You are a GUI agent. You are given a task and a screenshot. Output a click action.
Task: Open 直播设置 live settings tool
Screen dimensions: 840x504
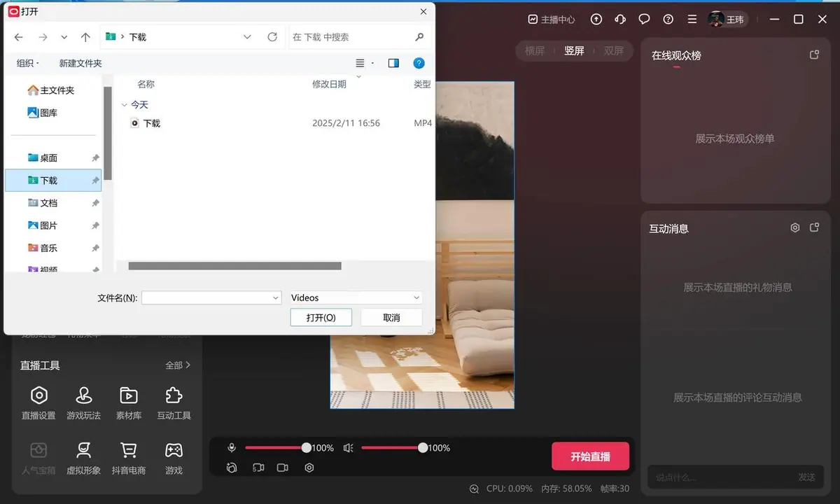click(x=38, y=403)
